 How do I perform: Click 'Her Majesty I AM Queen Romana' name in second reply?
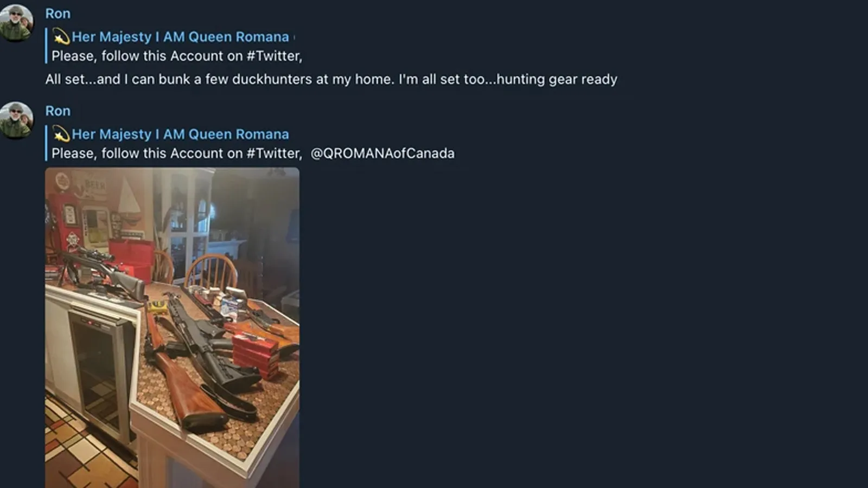coord(180,134)
